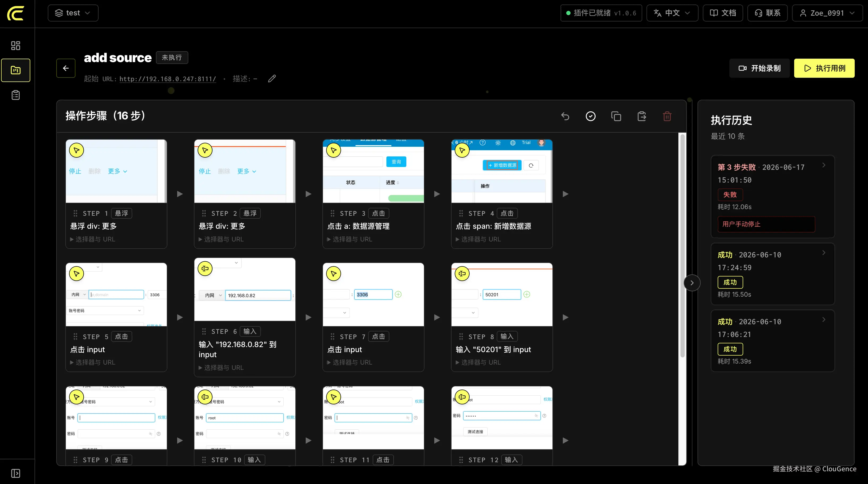The height and width of the screenshot is (484, 868).
Task: Click the checkmark circle select icon
Action: (x=591, y=116)
